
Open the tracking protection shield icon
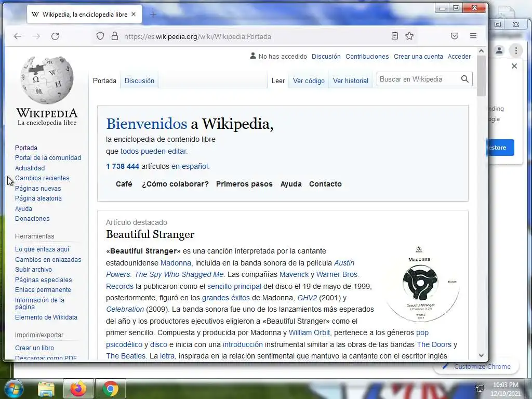pyautogui.click(x=100, y=36)
